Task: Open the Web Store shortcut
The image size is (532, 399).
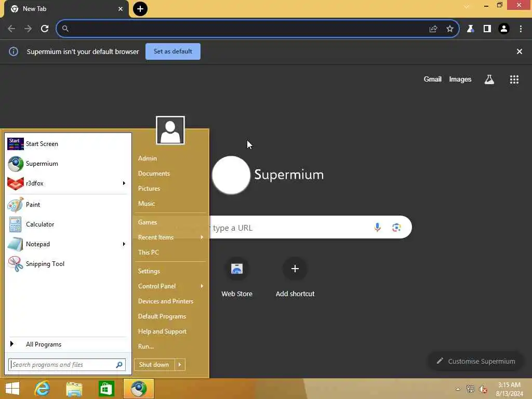Action: coord(237,278)
